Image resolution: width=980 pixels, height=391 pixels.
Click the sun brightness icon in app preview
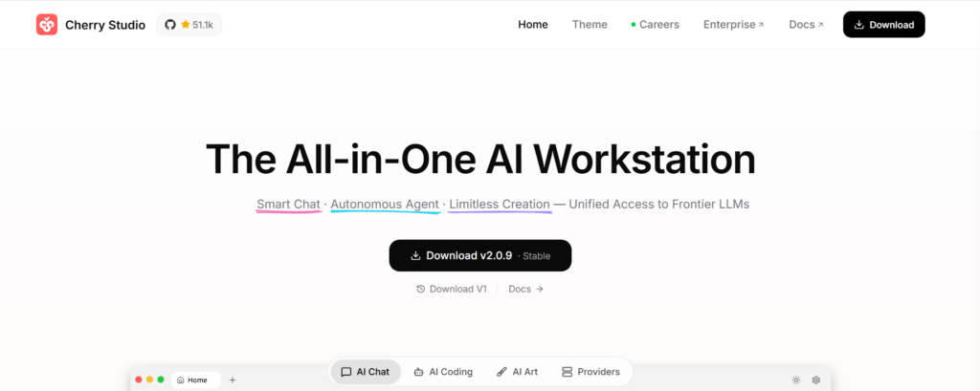pyautogui.click(x=795, y=380)
